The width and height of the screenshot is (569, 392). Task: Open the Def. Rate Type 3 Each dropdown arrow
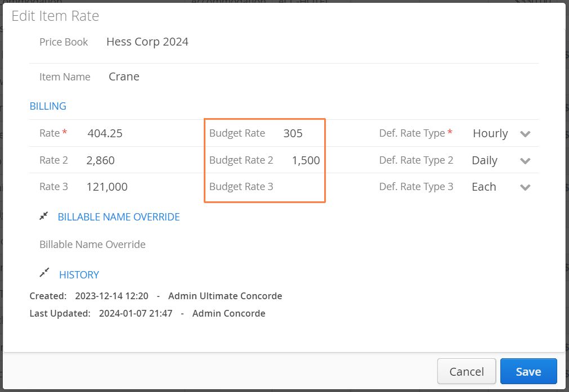(525, 187)
